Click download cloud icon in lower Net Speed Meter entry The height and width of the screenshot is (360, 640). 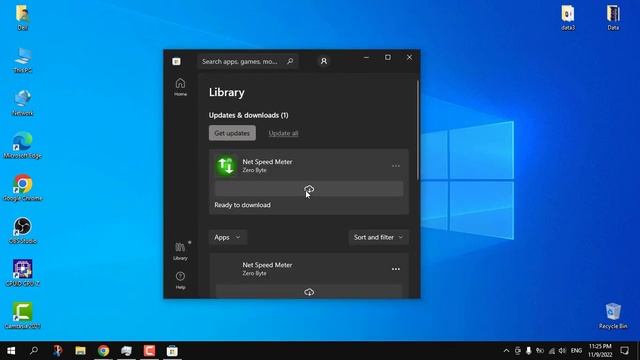point(309,292)
